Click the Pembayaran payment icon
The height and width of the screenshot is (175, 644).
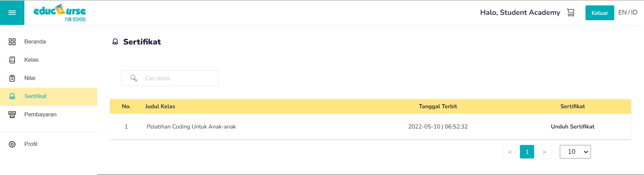(x=12, y=115)
